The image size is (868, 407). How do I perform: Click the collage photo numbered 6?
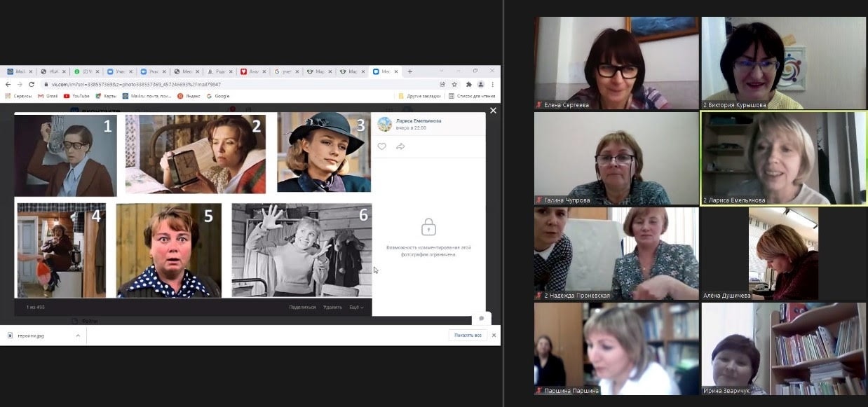pos(301,250)
